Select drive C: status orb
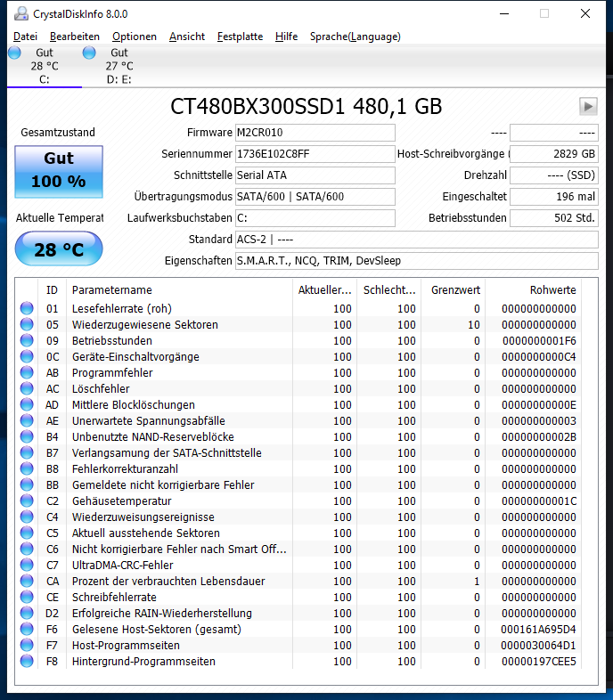 click(x=15, y=53)
